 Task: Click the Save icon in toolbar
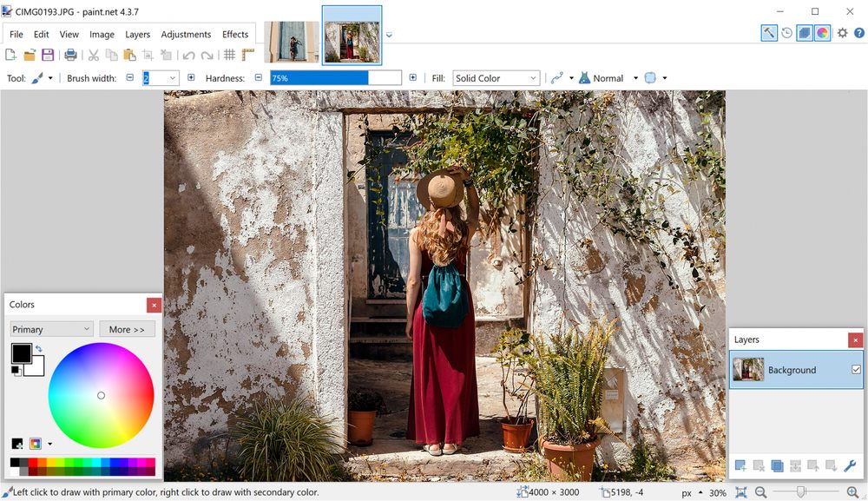(x=48, y=55)
